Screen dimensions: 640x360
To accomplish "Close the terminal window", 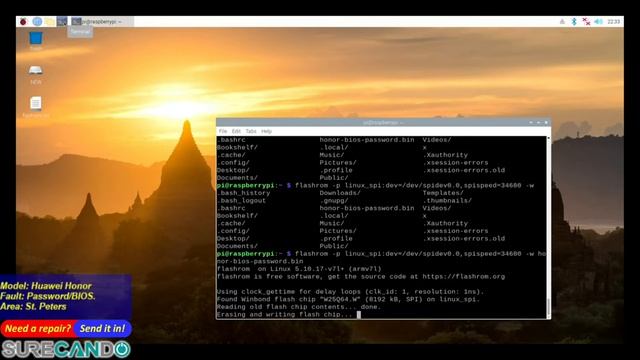I will (546, 122).
